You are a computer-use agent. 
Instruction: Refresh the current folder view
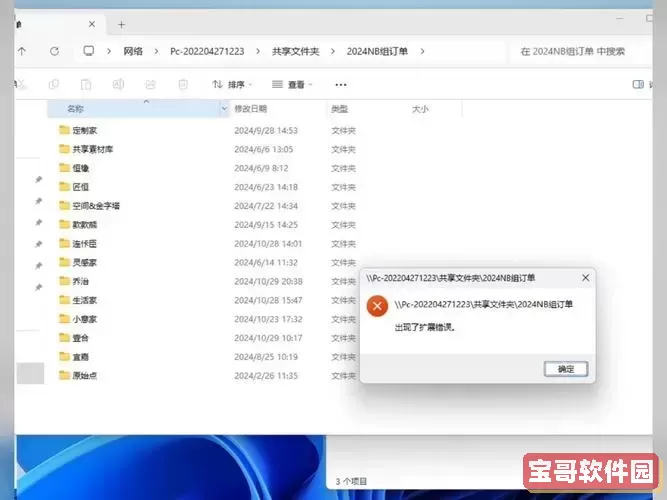coord(54,51)
